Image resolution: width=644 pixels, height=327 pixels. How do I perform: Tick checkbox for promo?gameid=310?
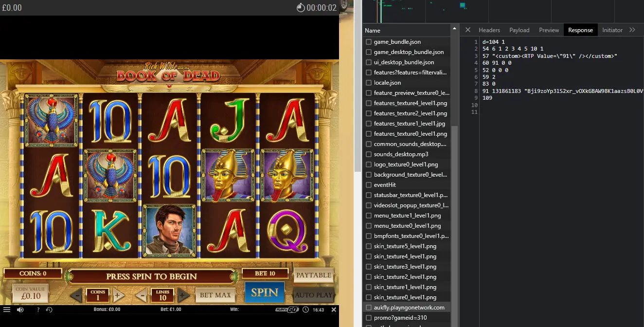pos(369,318)
